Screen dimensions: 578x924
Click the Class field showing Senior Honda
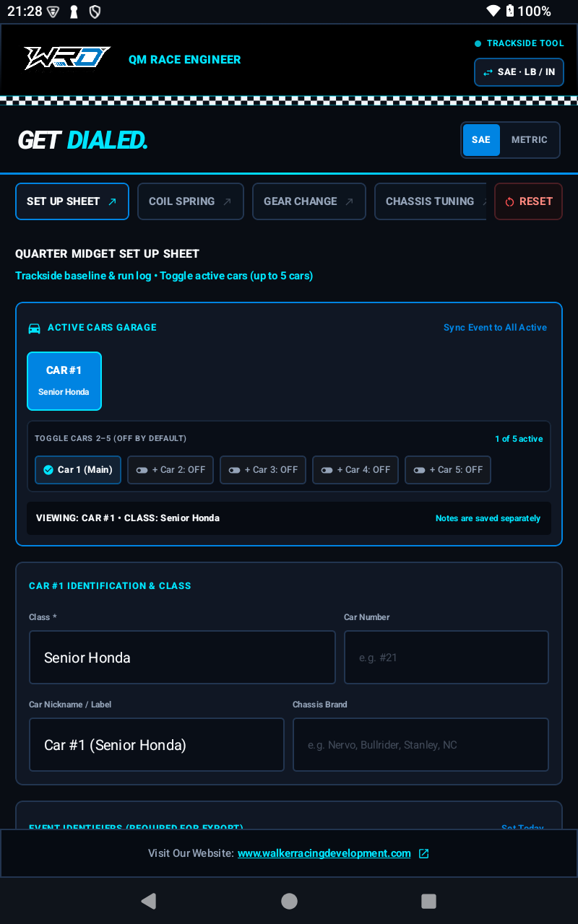point(182,657)
